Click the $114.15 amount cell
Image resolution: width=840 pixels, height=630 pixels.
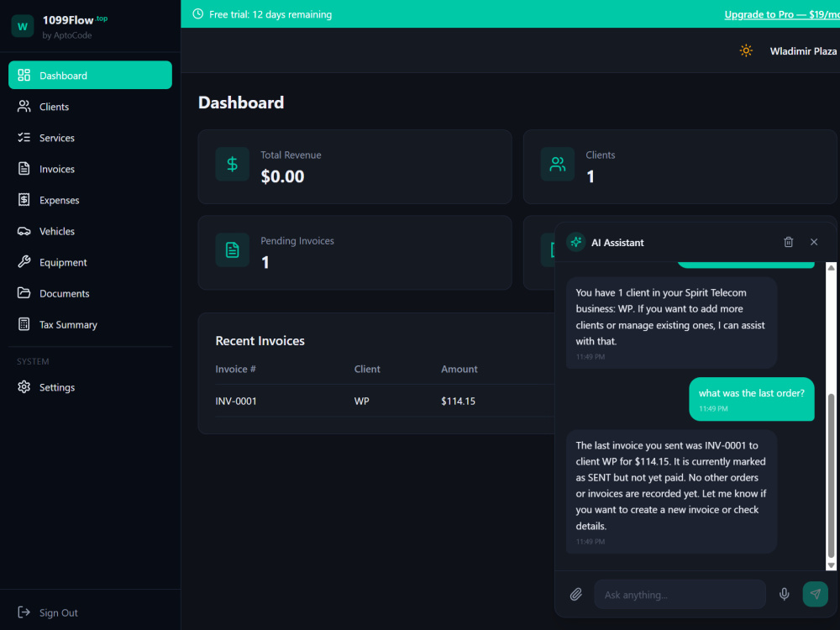coord(458,401)
